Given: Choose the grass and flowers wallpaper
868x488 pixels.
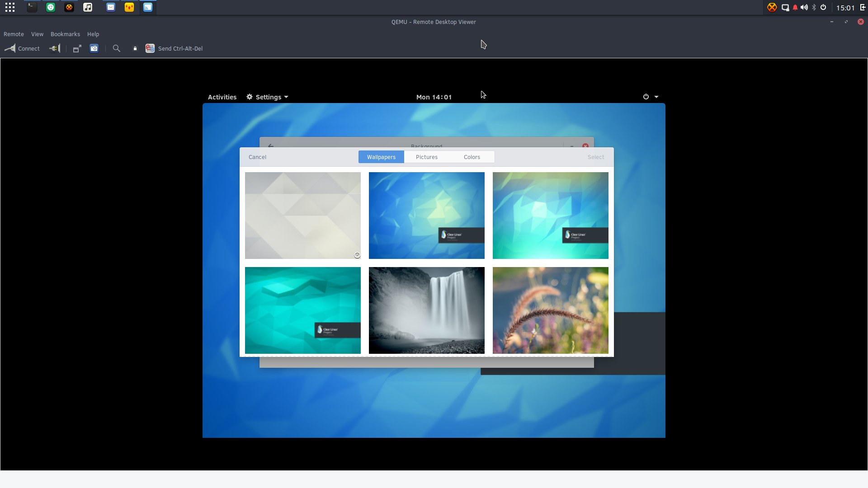Looking at the screenshot, I should (551, 310).
